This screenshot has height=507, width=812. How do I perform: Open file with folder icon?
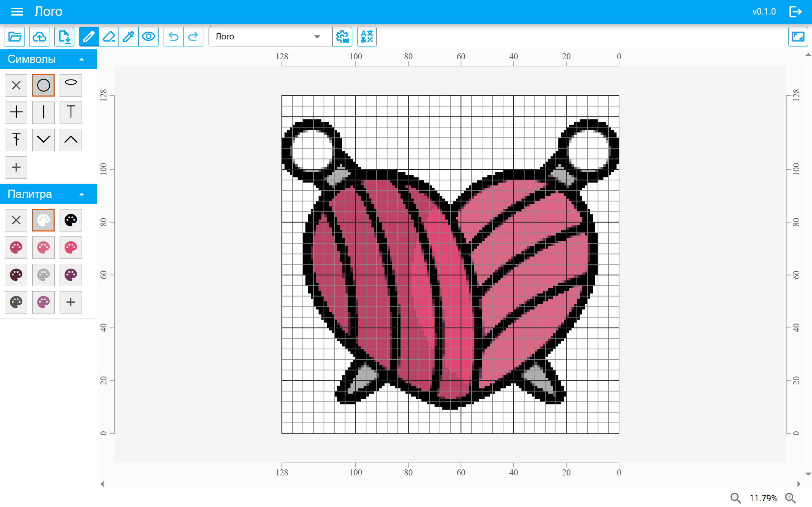pyautogui.click(x=15, y=37)
